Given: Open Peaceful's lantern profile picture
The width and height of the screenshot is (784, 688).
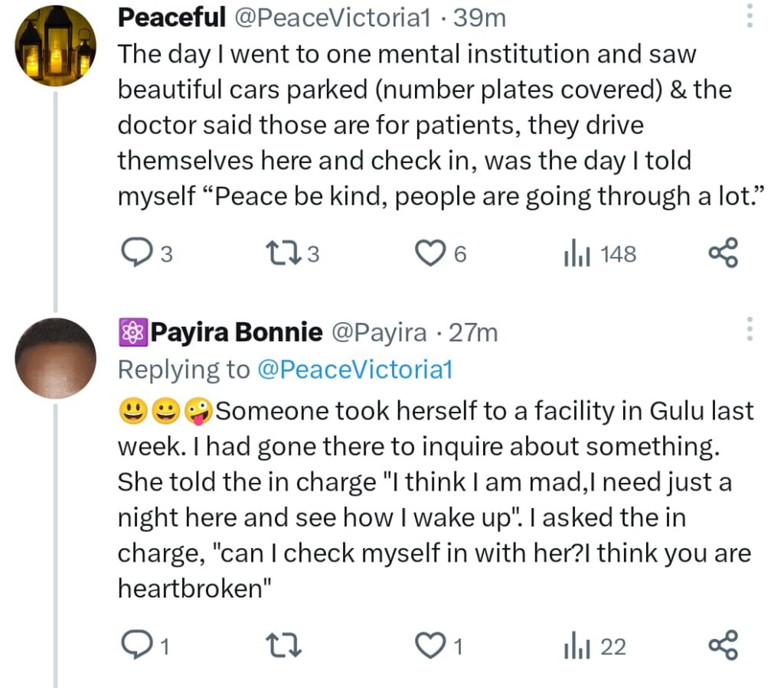Looking at the screenshot, I should (56, 46).
